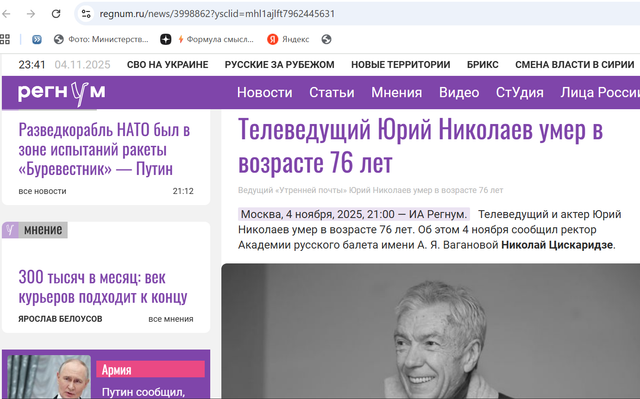This screenshot has width=640, height=399.
Task: Go to the Лица России section
Action: point(600,93)
